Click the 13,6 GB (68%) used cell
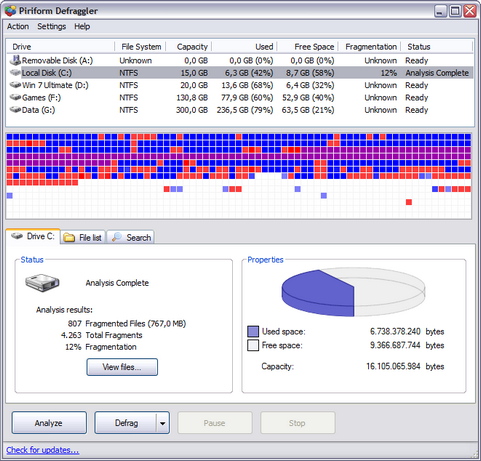The height and width of the screenshot is (461, 481). [247, 85]
